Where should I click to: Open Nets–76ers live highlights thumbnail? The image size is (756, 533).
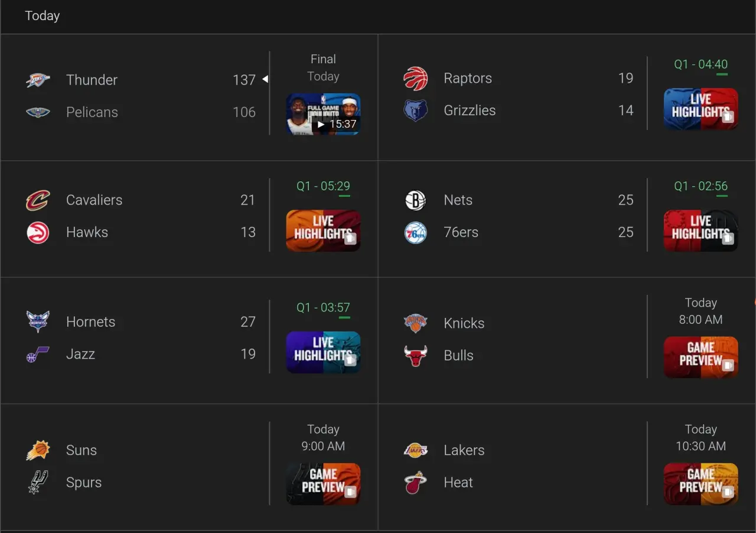[700, 230]
